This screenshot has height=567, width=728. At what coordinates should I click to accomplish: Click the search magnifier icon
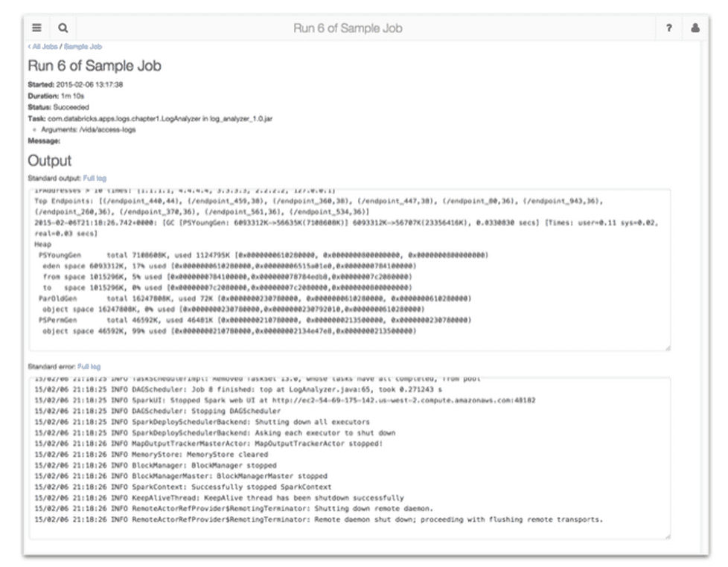click(63, 28)
